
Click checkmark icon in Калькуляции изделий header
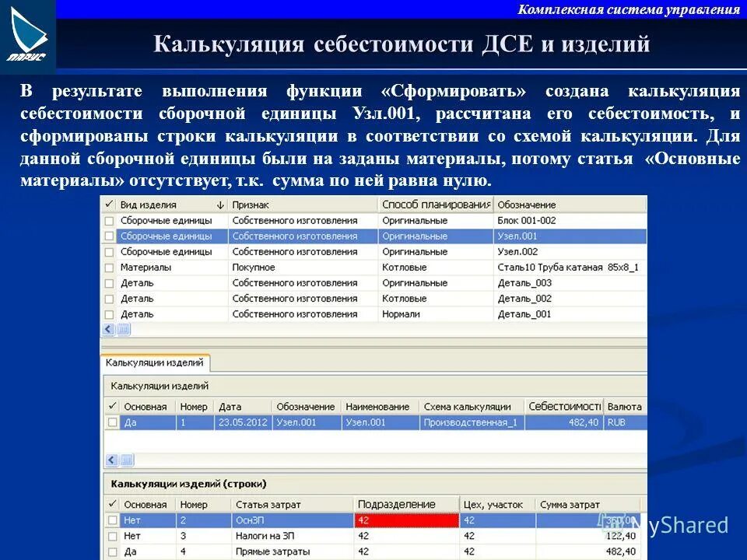click(x=110, y=407)
